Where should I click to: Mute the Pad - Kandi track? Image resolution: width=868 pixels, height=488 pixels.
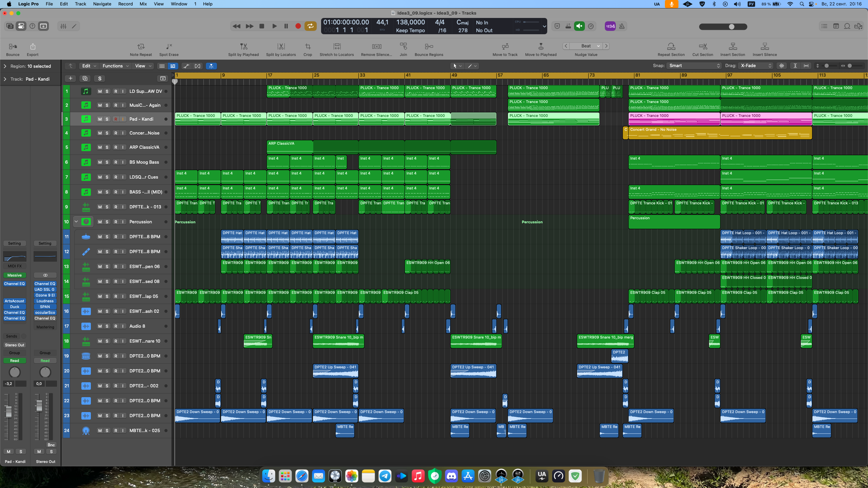(100, 119)
